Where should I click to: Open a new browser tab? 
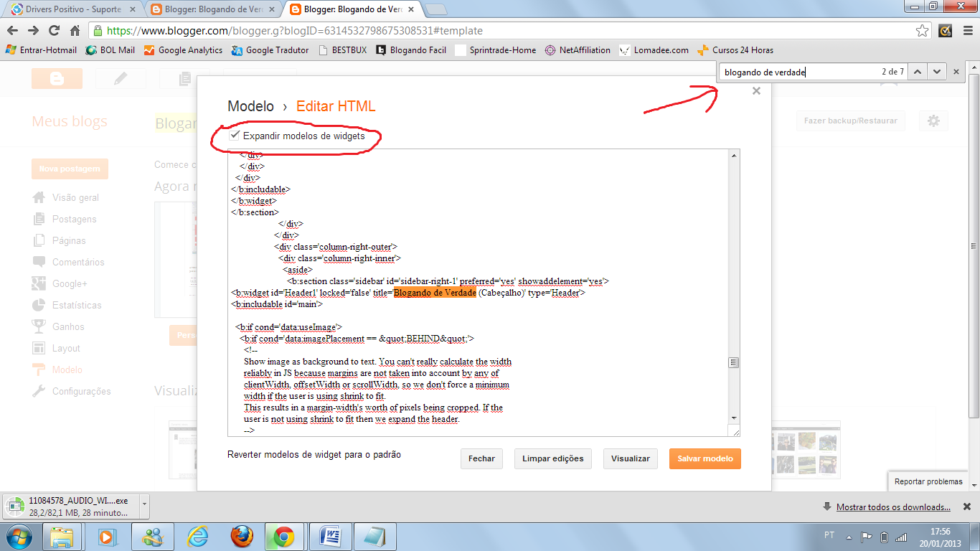[x=436, y=9]
